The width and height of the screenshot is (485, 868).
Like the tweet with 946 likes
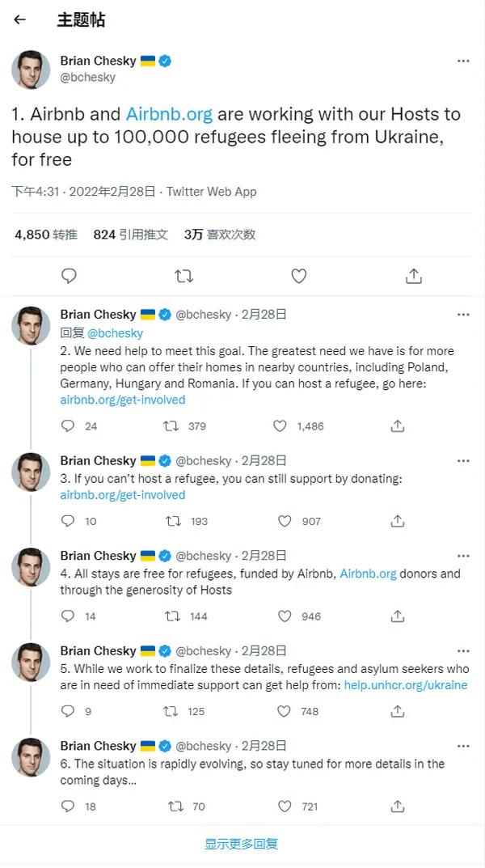coord(285,616)
